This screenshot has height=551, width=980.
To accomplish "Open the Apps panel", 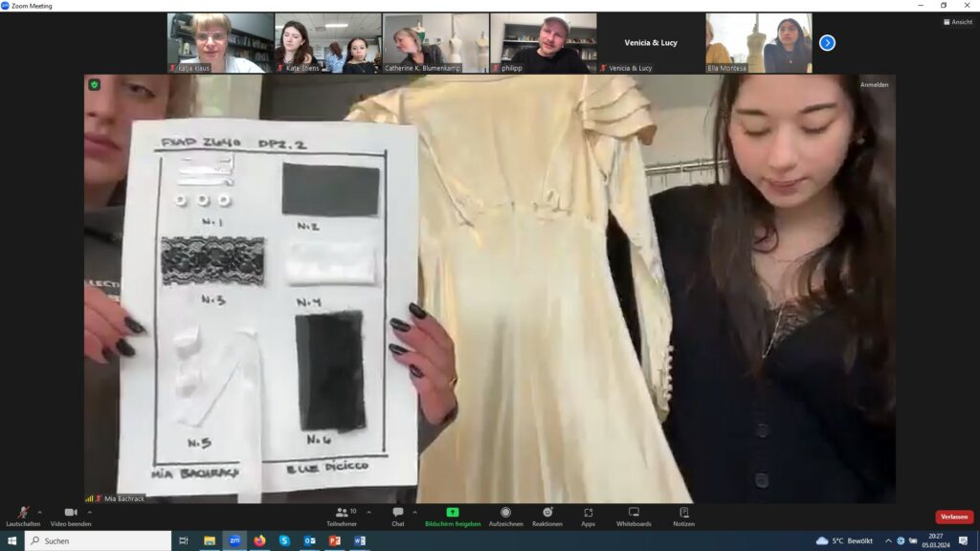I will 588,515.
